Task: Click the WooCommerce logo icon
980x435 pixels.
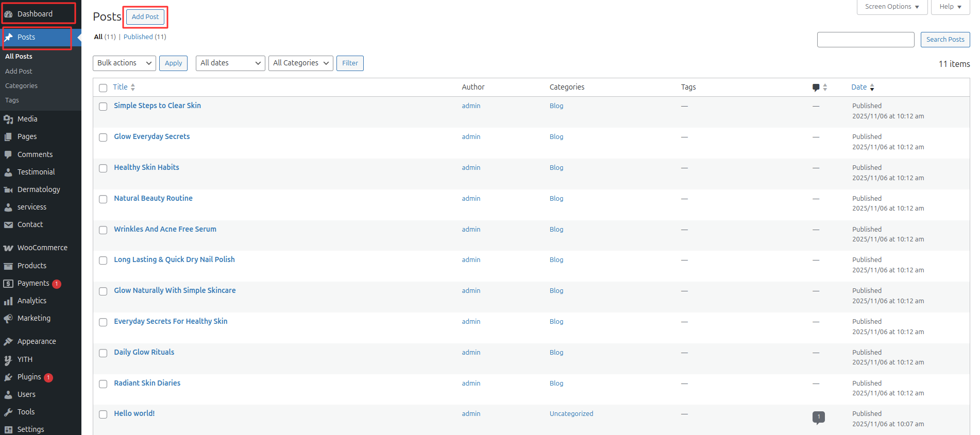Action: point(8,248)
